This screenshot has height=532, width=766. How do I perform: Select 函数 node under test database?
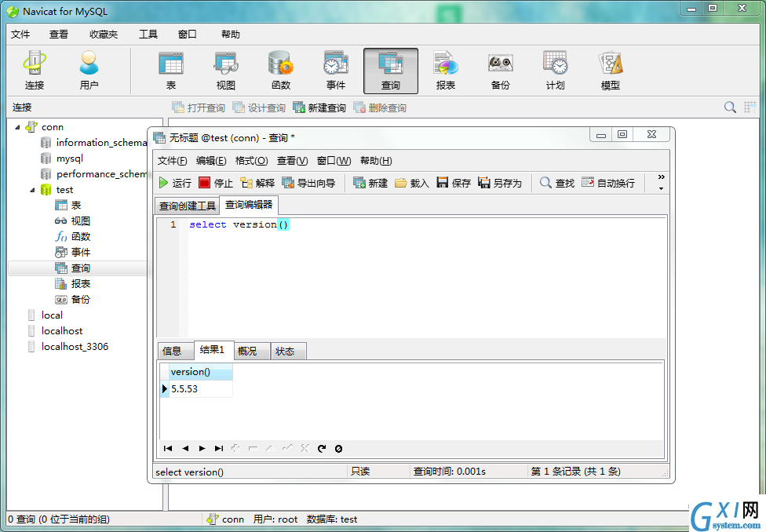[73, 236]
